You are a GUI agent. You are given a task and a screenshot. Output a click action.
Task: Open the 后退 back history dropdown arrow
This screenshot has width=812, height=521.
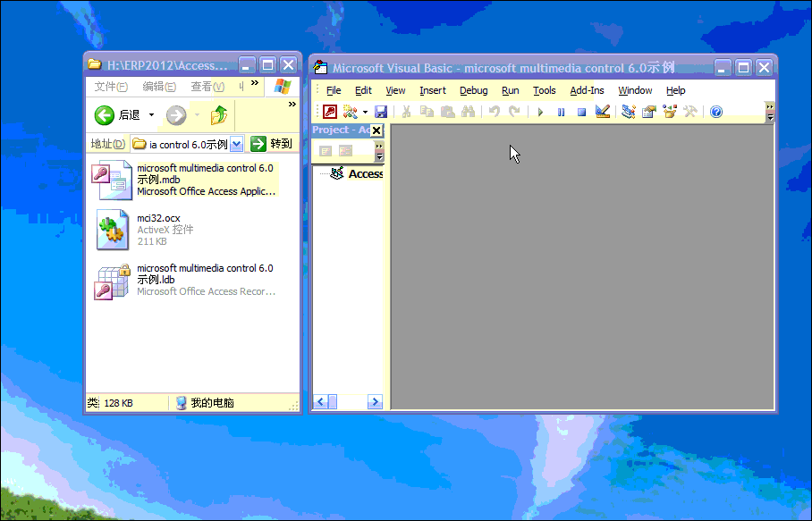pyautogui.click(x=152, y=115)
